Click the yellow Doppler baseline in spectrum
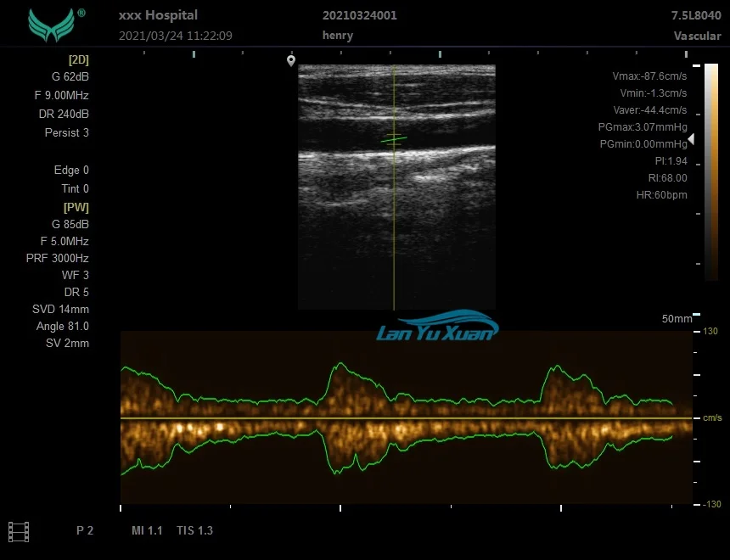This screenshot has width=730, height=560. pos(407,418)
